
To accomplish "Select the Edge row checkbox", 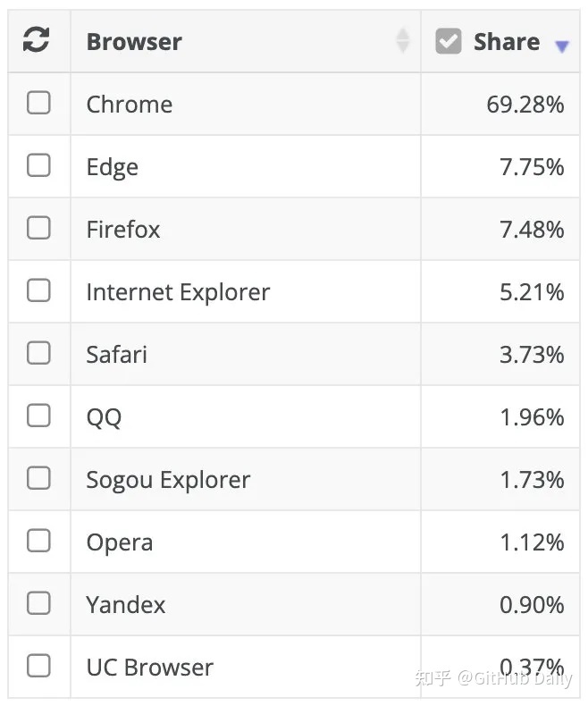I will pos(38,165).
